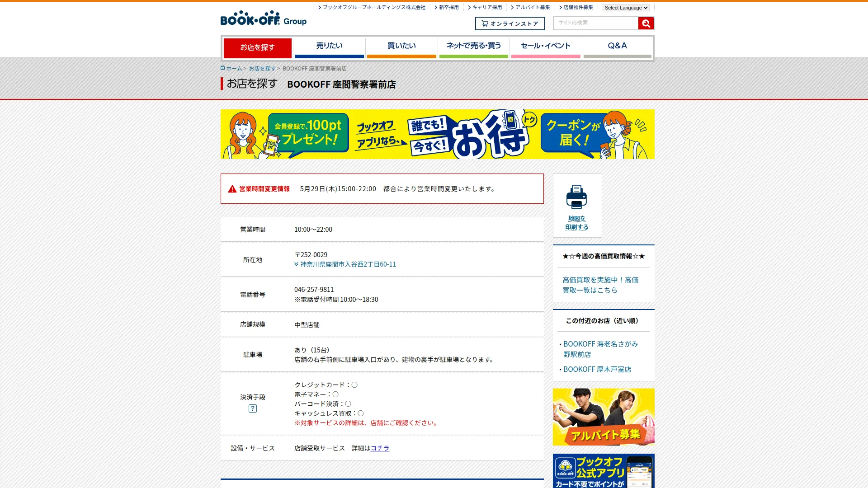Open the ネットで売る・買う navigation tab
The height and width of the screenshot is (488, 868).
pyautogui.click(x=474, y=48)
